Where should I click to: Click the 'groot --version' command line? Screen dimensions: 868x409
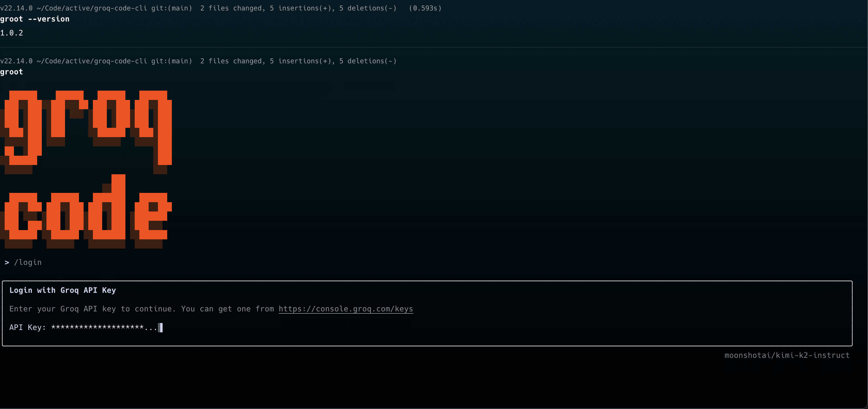tap(35, 19)
